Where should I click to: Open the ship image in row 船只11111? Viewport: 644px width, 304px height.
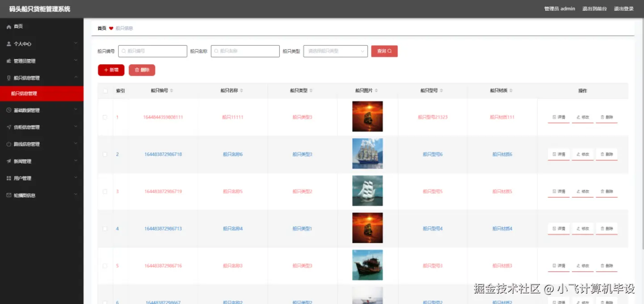[367, 117]
